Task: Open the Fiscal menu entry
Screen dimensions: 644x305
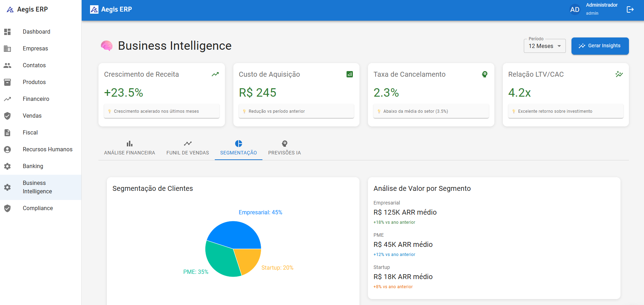Action: [x=41, y=133]
